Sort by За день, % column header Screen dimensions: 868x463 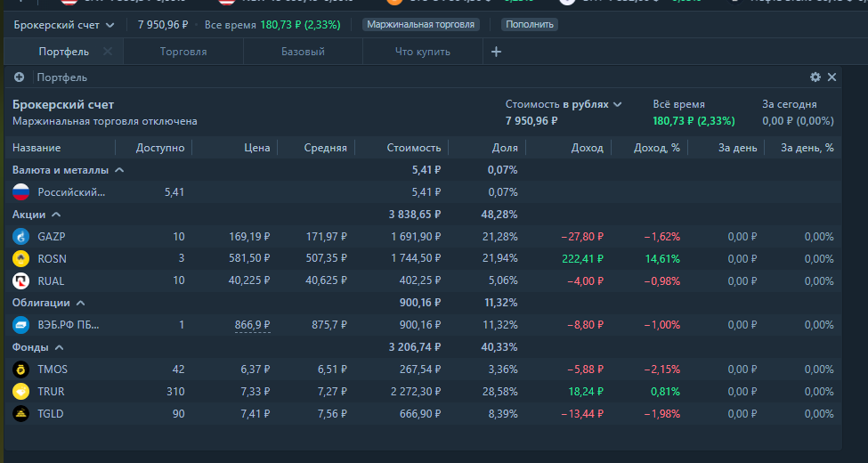click(x=807, y=148)
